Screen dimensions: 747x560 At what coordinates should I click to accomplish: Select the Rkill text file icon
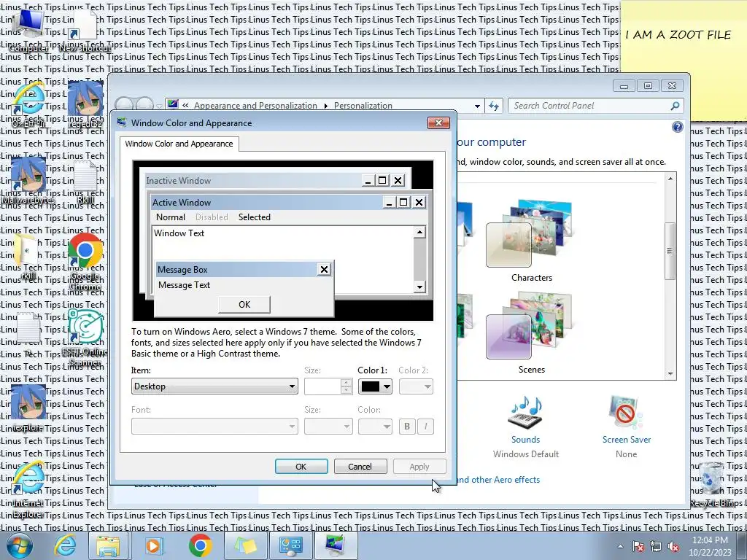pyautogui.click(x=85, y=181)
